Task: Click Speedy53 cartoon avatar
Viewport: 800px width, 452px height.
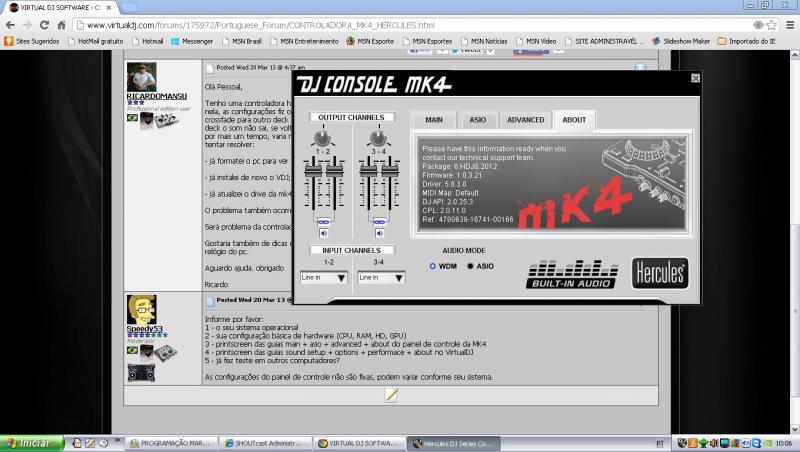Action: pyautogui.click(x=141, y=309)
